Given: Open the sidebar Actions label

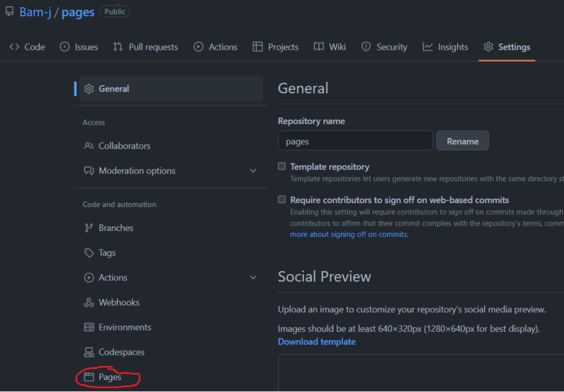Looking at the screenshot, I should click(113, 278).
